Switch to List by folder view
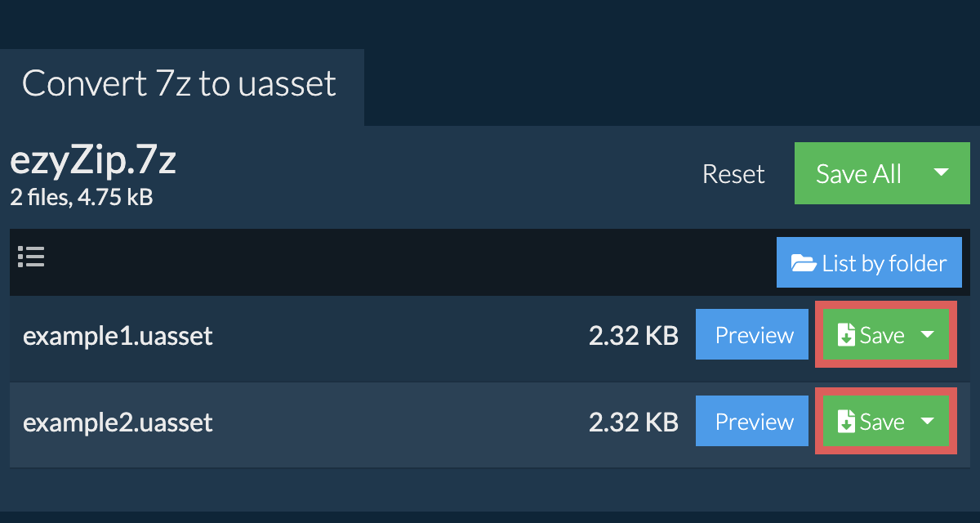980x523 pixels. coord(869,263)
